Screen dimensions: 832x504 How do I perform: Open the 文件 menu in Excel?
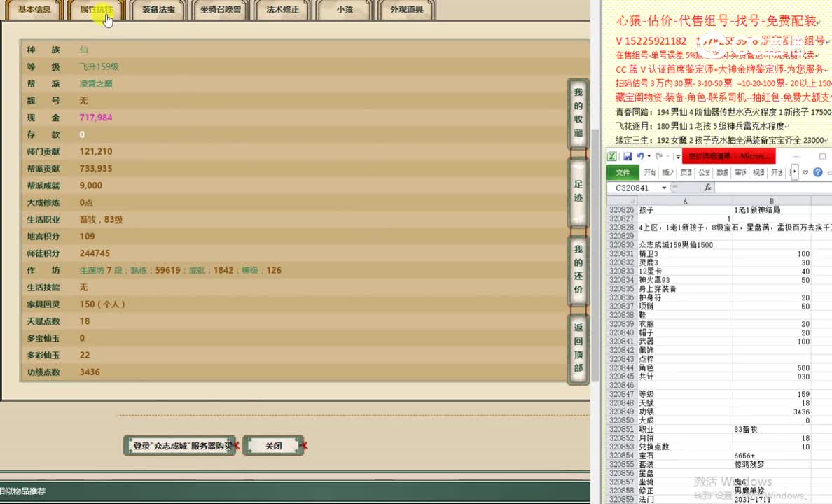623,172
